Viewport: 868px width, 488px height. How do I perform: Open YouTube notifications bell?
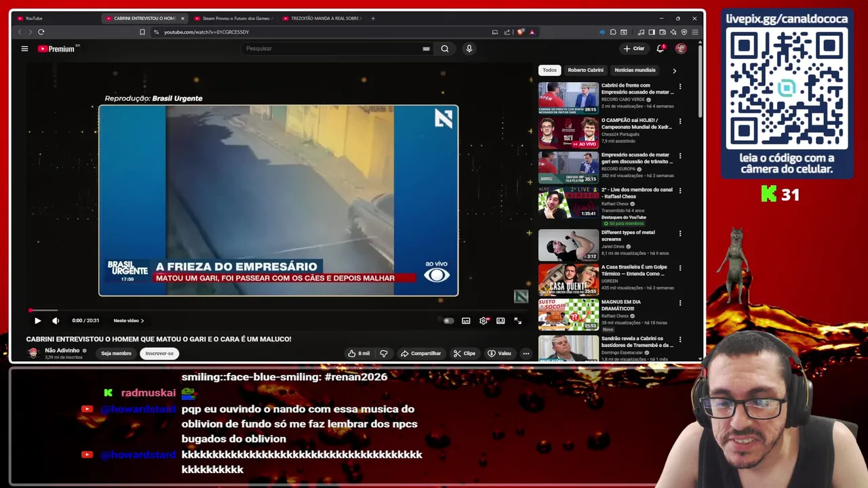click(x=660, y=48)
